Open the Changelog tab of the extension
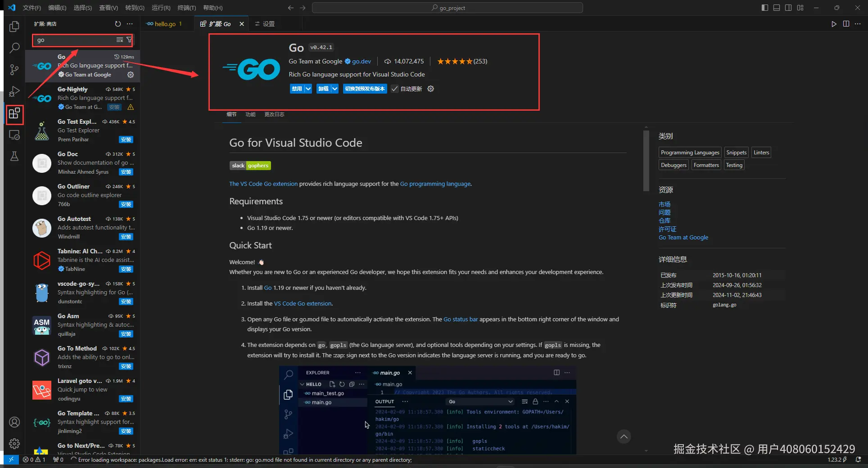Screen dimensions: 868x468 tap(274, 114)
